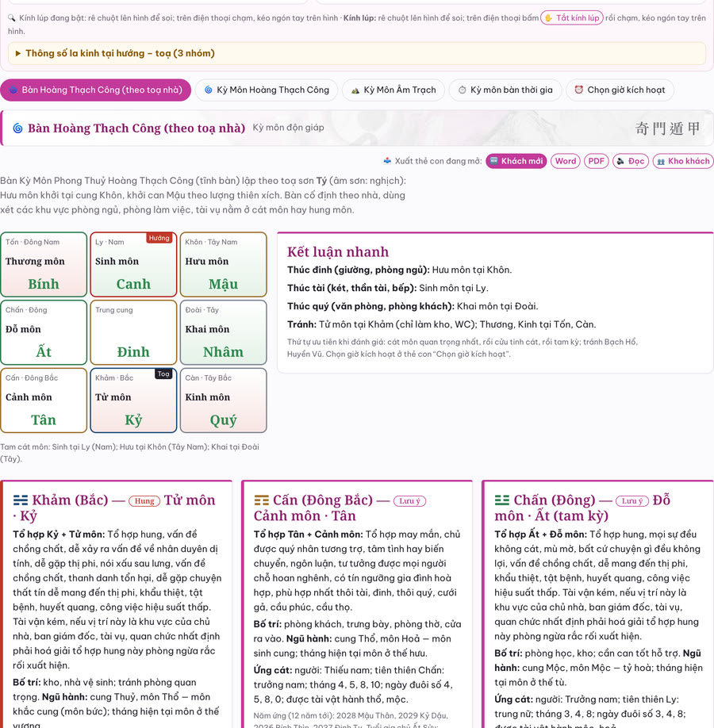Select the Cấn · Đông Bắc 'Cảnh môn' cell
714x728 pixels.
(x=44, y=400)
